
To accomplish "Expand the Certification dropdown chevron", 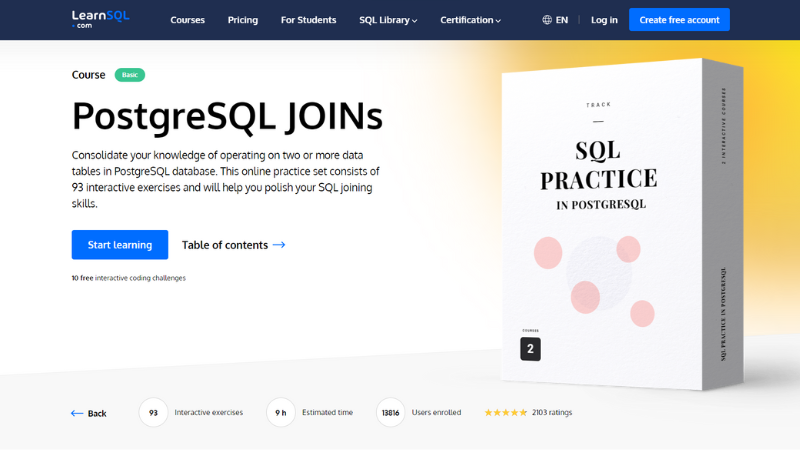I will (x=498, y=21).
